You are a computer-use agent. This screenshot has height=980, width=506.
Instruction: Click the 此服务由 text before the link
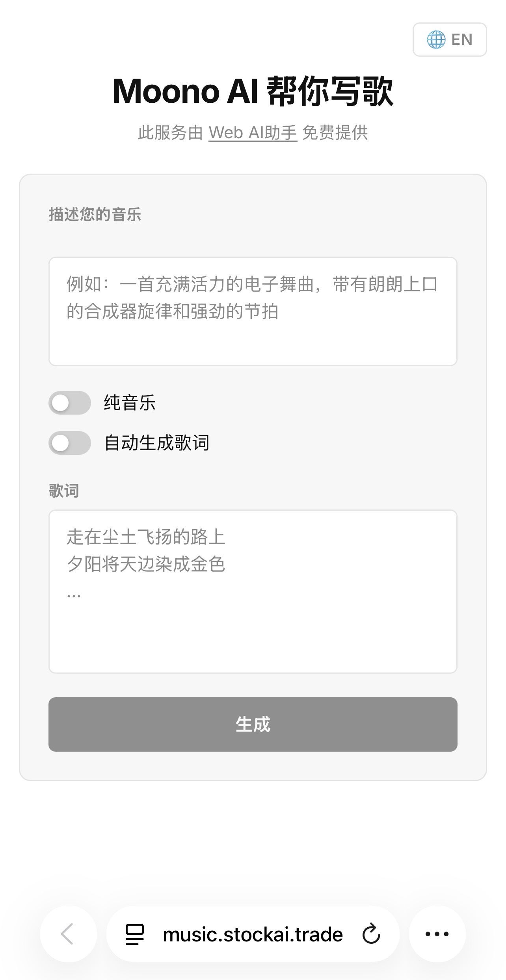point(170,133)
